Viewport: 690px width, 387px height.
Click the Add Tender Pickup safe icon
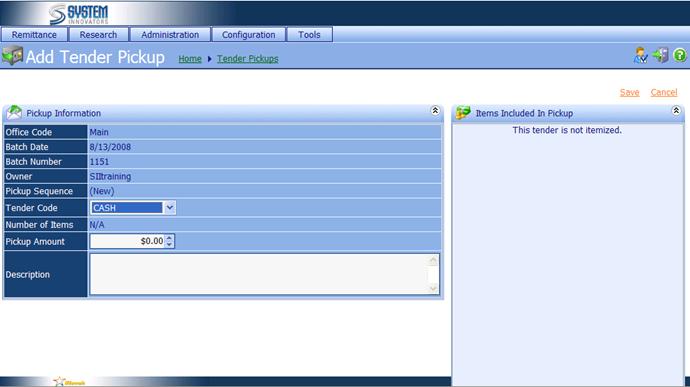tap(12, 56)
